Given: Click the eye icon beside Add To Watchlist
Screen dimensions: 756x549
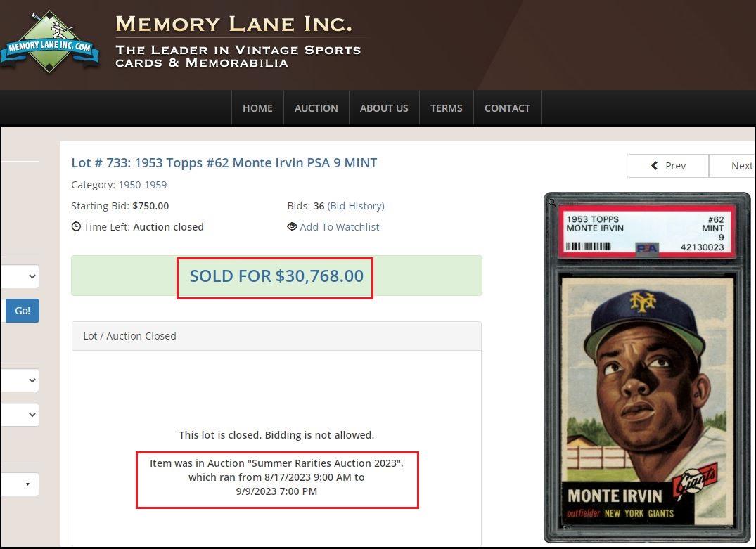Looking at the screenshot, I should point(292,226).
